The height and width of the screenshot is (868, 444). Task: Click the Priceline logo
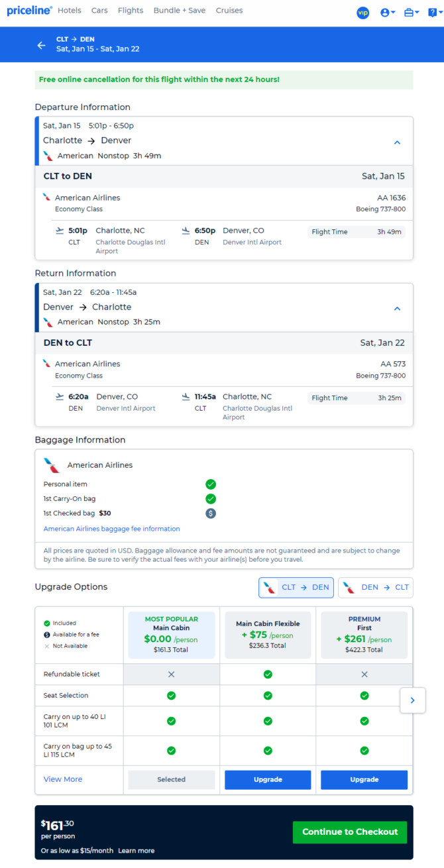tap(29, 11)
